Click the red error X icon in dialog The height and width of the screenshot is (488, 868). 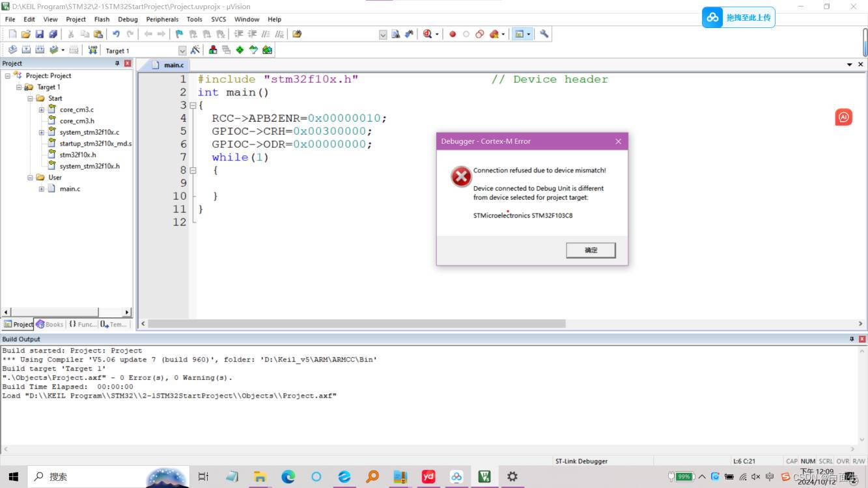point(461,176)
